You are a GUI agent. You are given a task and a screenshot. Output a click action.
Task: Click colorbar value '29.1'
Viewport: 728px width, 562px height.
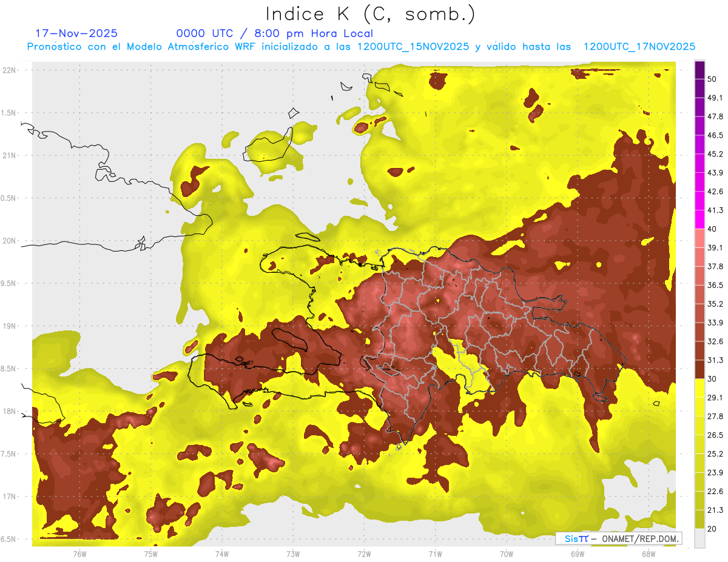point(715,398)
